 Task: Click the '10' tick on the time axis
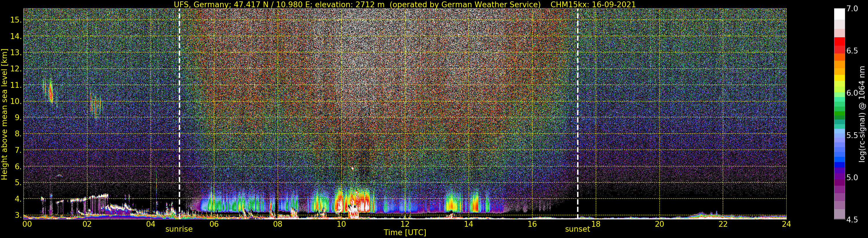pyautogui.click(x=341, y=224)
